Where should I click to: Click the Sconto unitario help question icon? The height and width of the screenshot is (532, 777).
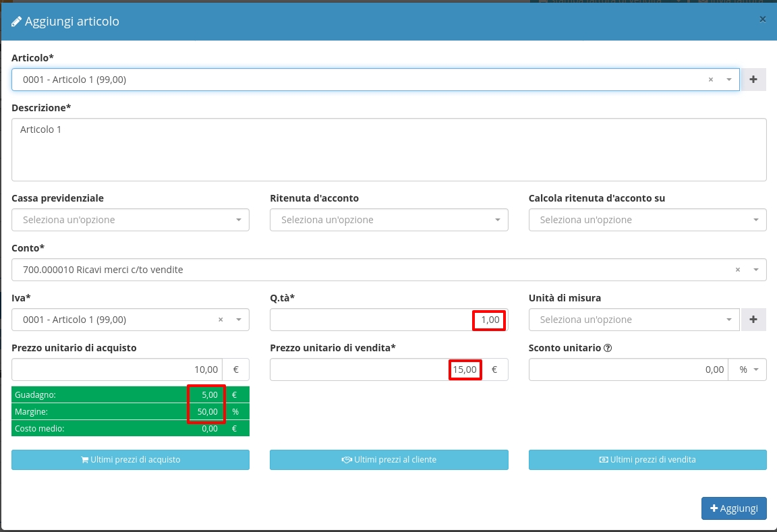click(608, 349)
